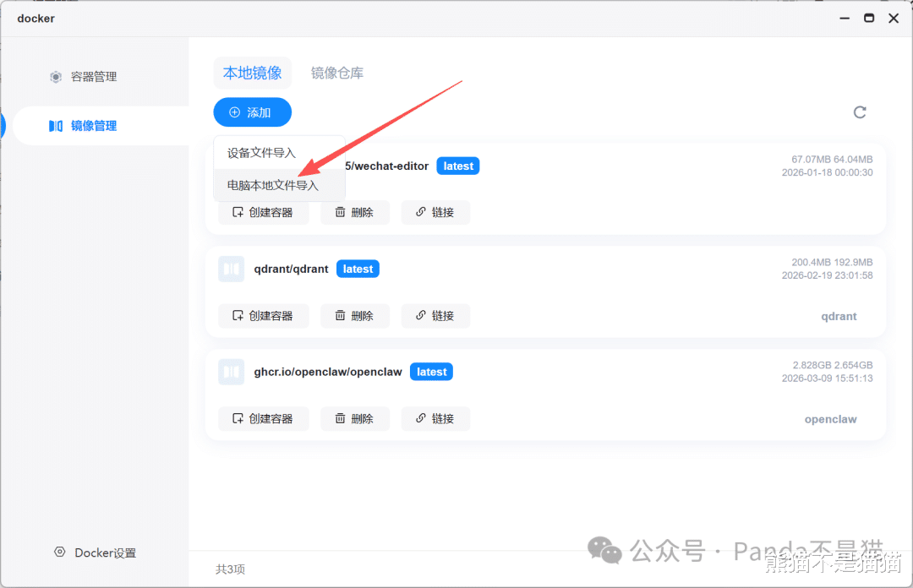Screen dimensions: 913x588
Task: Click the 2026-01-18 00:00:30 timestamp
Action: (x=827, y=172)
